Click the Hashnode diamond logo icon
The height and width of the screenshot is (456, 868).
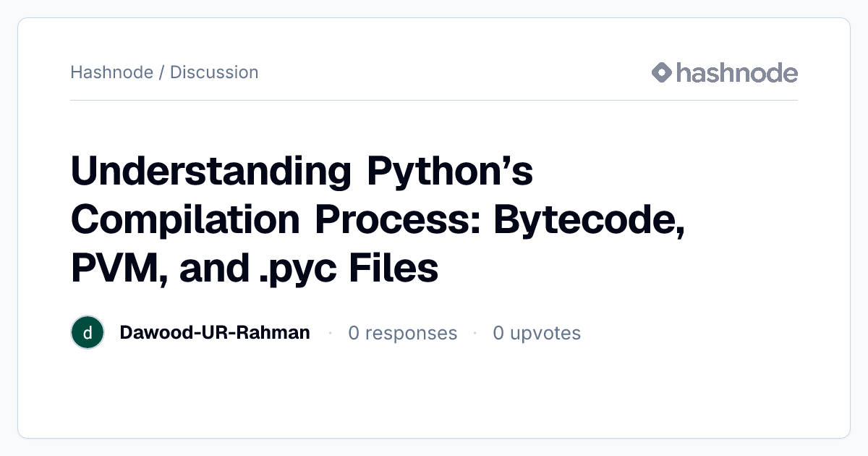point(662,72)
